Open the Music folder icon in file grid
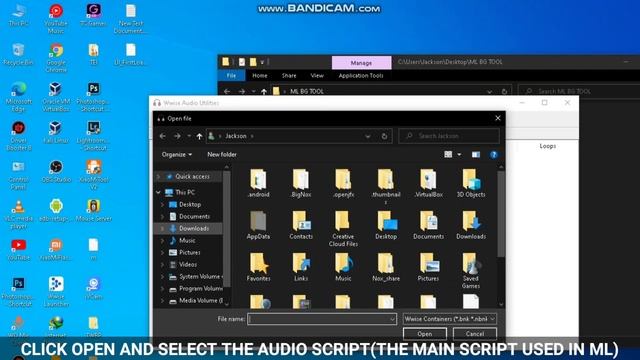This screenshot has height=360, width=640. click(343, 267)
